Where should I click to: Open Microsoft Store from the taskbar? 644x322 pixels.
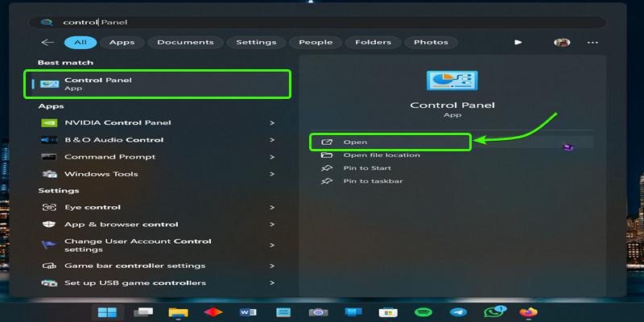tap(388, 312)
